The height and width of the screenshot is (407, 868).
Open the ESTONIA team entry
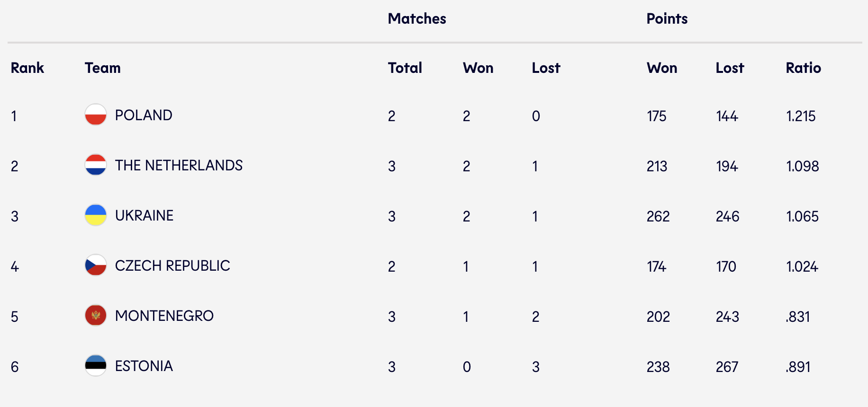coord(144,366)
